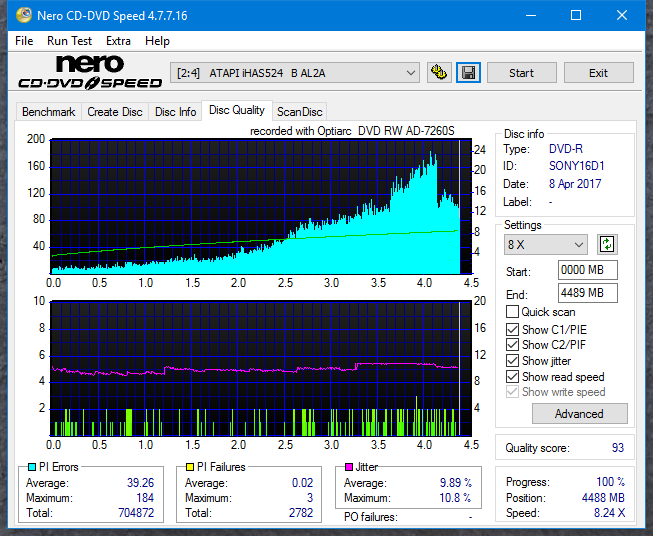Screen dimensions: 653x536
Task: Open the drive selection dropdown ATAPI iHAS524
Action: tap(295, 73)
